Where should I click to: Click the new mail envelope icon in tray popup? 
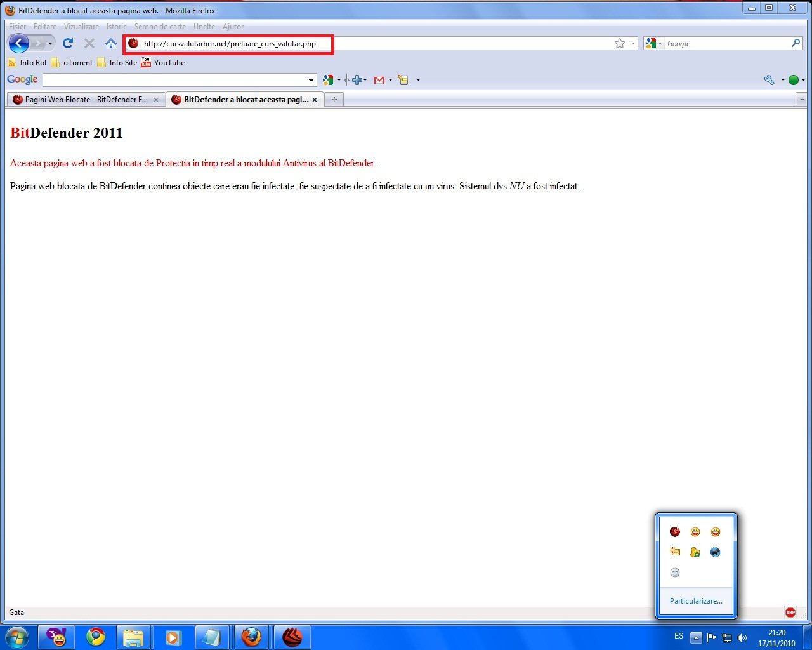click(675, 552)
